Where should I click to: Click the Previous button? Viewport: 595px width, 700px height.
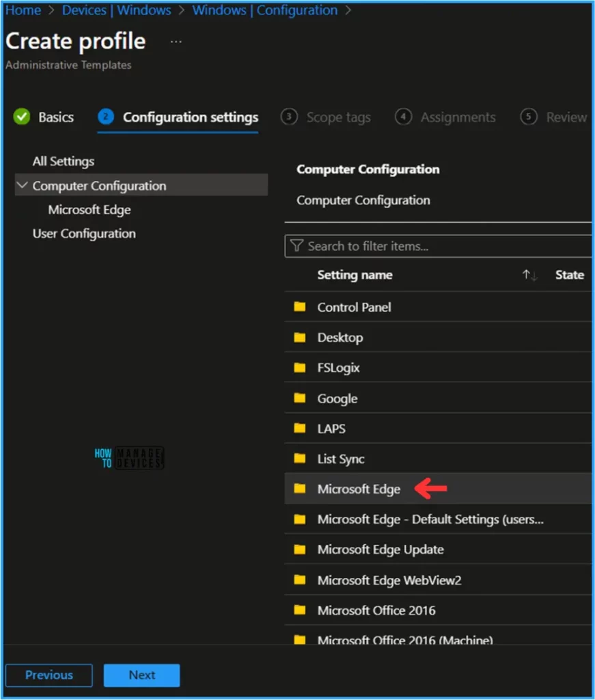coord(49,675)
